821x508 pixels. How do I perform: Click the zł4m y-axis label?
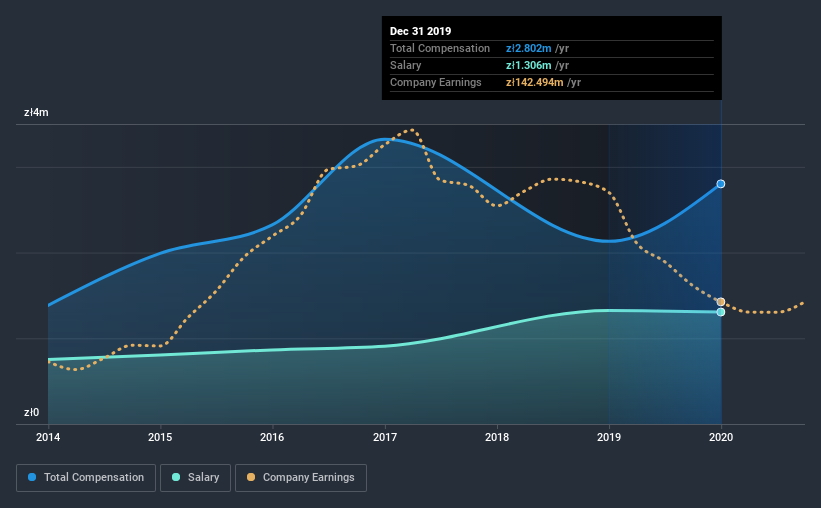coord(36,113)
